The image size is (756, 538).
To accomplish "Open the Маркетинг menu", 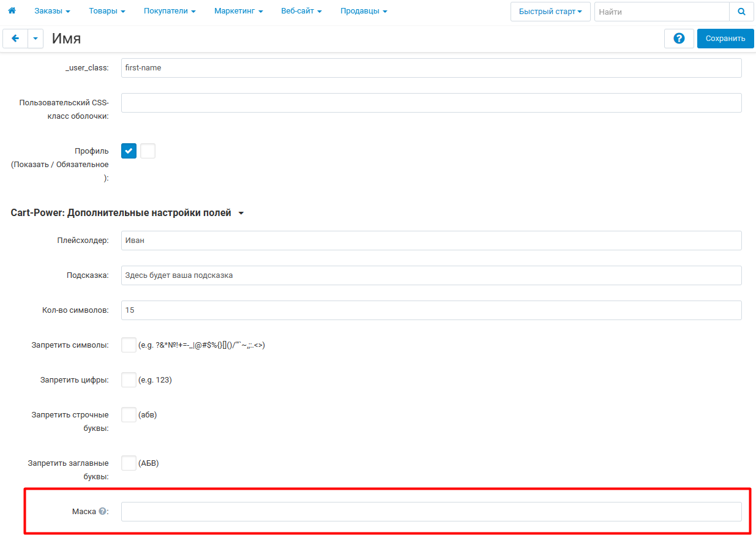I will click(239, 11).
